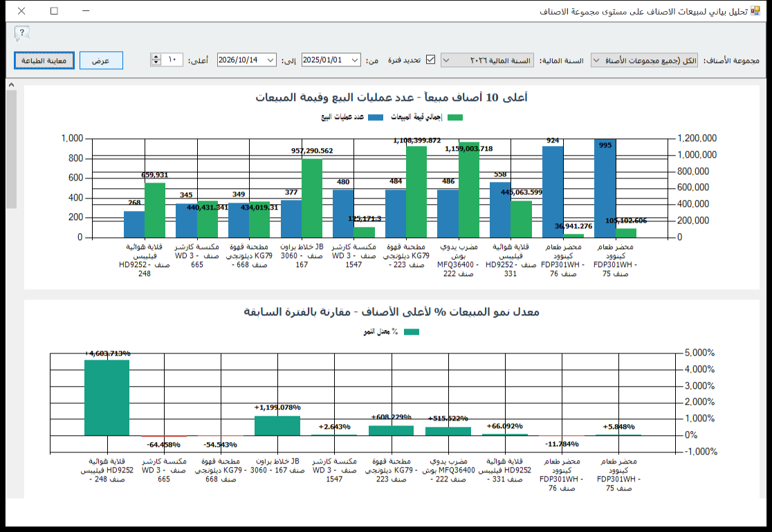Viewport: 772px width, 532px height.
Task: Click the +4,603.713% growth bar
Action: [107, 398]
